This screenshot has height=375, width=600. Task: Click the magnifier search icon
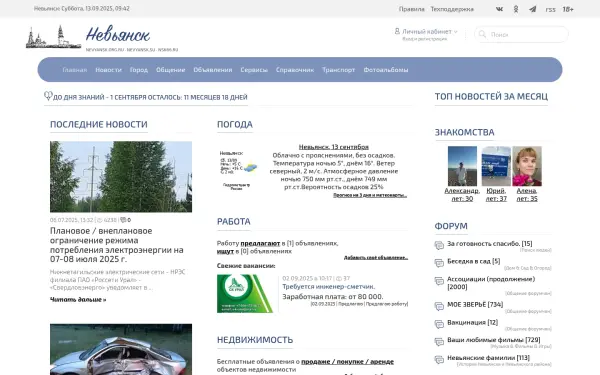pos(483,34)
